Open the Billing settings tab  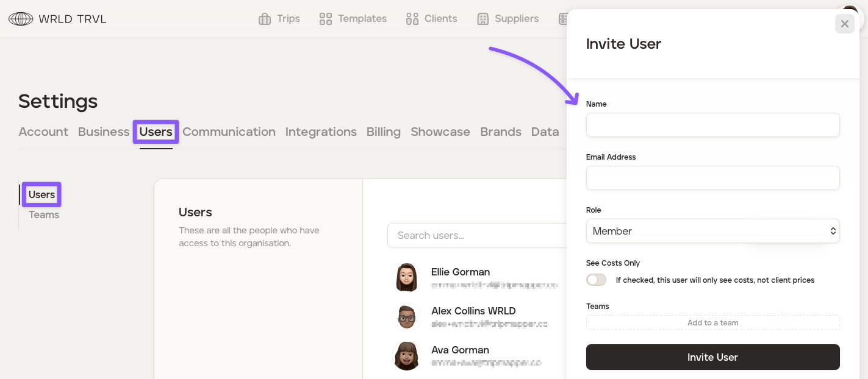pos(383,132)
